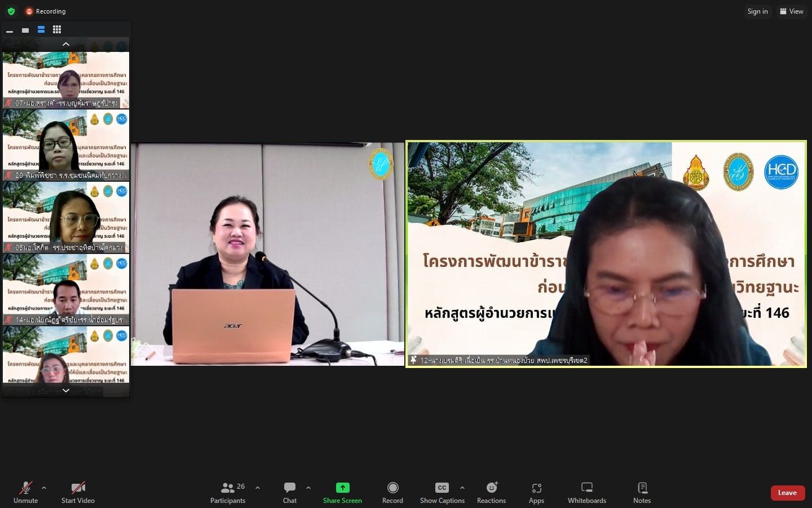The width and height of the screenshot is (812, 508).
Task: Expand the Participants options chevron
Action: [x=258, y=488]
